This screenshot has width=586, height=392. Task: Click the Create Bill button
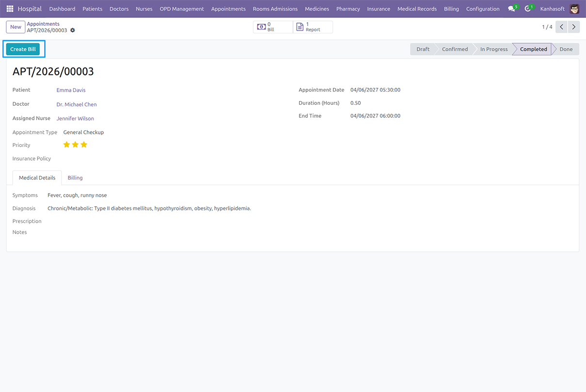[23, 49]
